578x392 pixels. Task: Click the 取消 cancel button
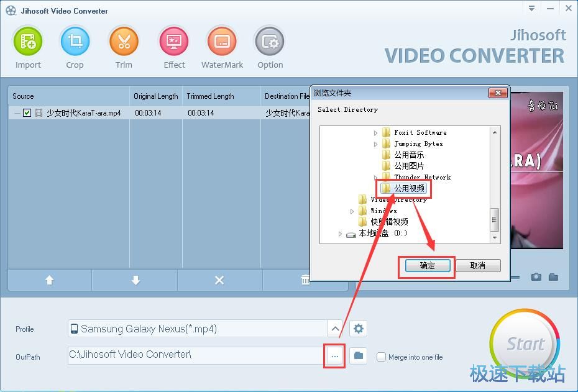point(478,266)
